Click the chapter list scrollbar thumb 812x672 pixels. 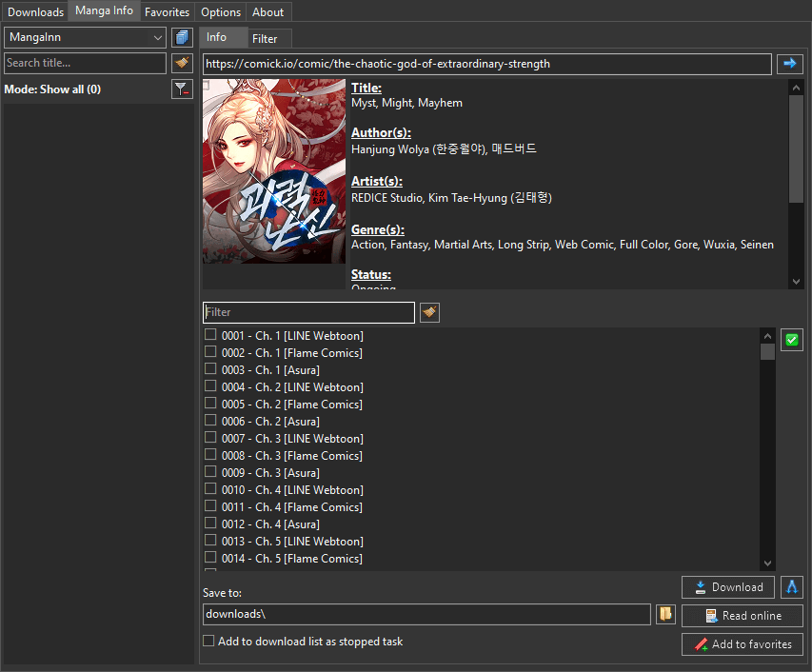pyautogui.click(x=767, y=352)
